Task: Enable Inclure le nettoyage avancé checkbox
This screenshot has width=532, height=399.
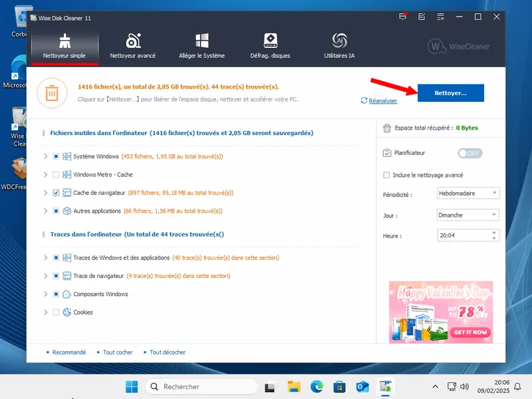Action: 386,175
